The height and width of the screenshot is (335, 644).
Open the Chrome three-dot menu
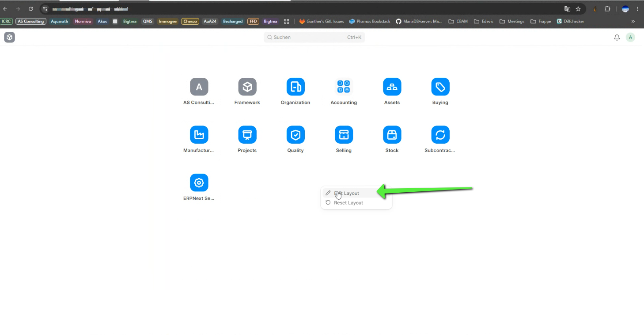click(638, 9)
